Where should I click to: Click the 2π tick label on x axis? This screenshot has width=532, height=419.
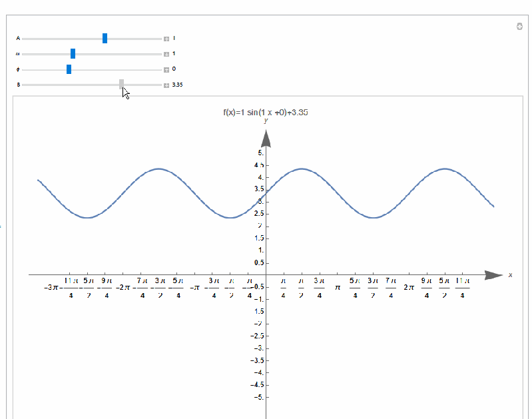coord(409,288)
